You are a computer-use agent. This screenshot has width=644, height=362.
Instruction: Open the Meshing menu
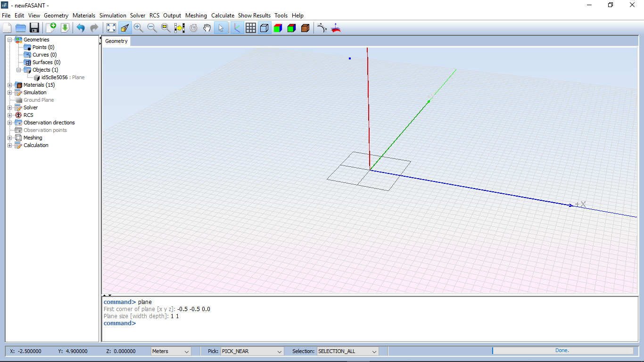pos(196,16)
